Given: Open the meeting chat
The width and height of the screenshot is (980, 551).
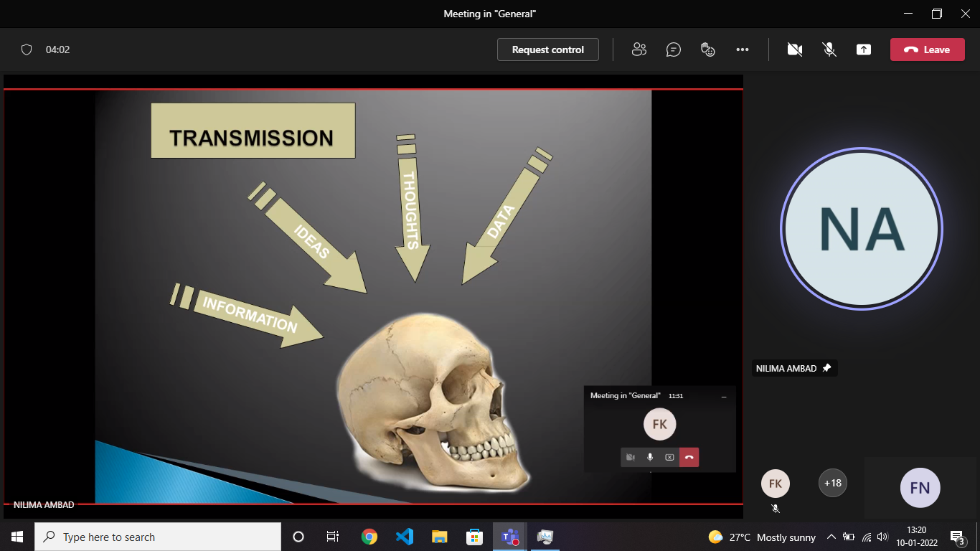Looking at the screenshot, I should (x=673, y=50).
